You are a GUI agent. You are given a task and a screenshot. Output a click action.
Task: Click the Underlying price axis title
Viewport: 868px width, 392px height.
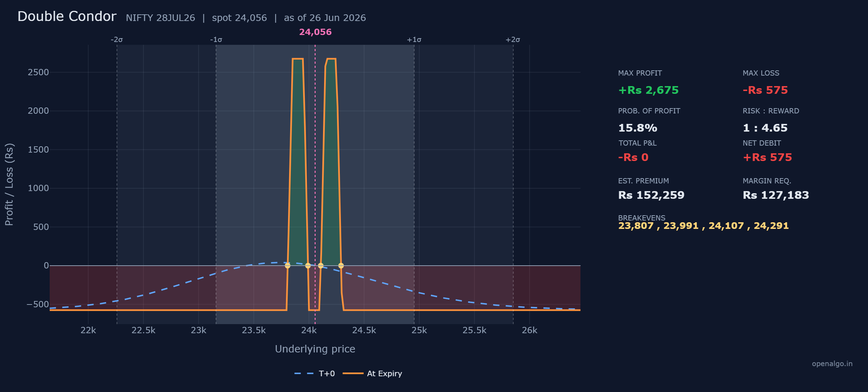(x=315, y=349)
